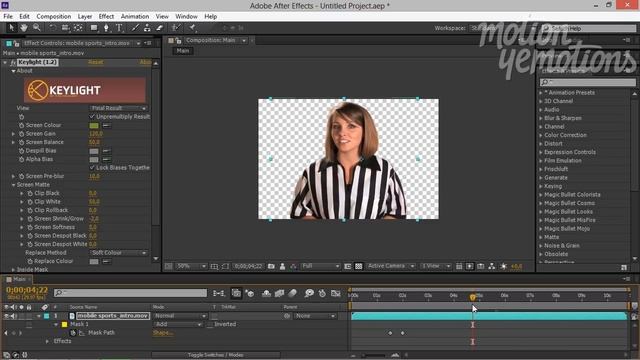Expand the Effects group in timeline
The height and width of the screenshot is (360, 640).
[47, 341]
